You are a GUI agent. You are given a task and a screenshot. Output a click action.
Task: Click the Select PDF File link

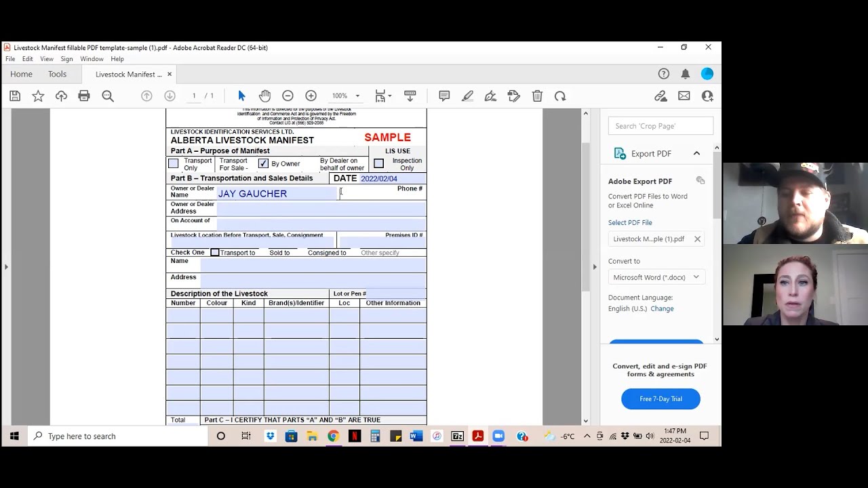click(x=630, y=222)
